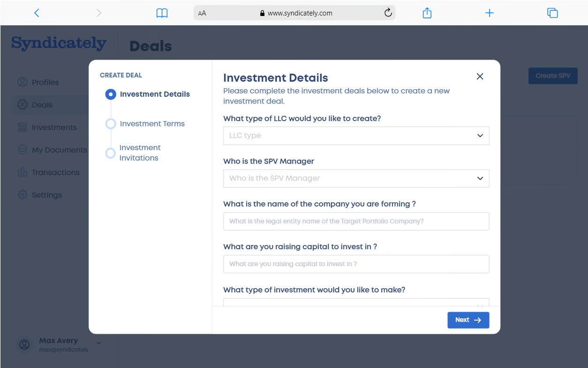The height and width of the screenshot is (368, 588).
Task: Select the Investment Invitations step circle
Action: point(111,153)
